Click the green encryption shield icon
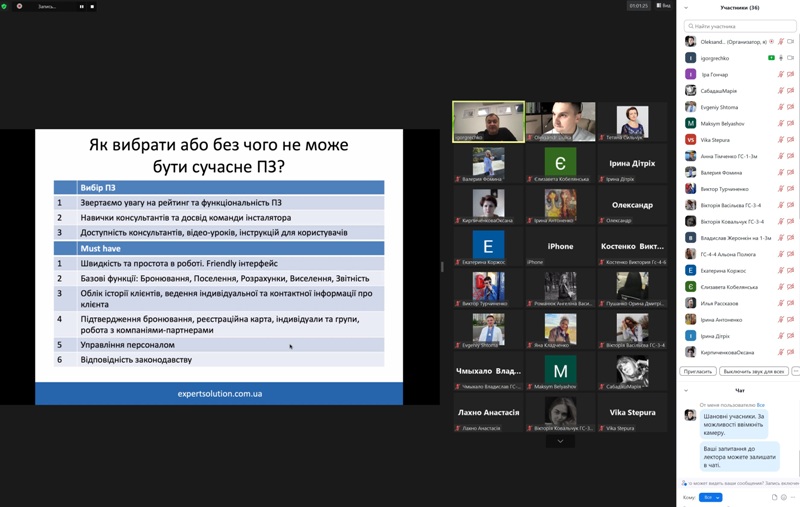 point(6,6)
